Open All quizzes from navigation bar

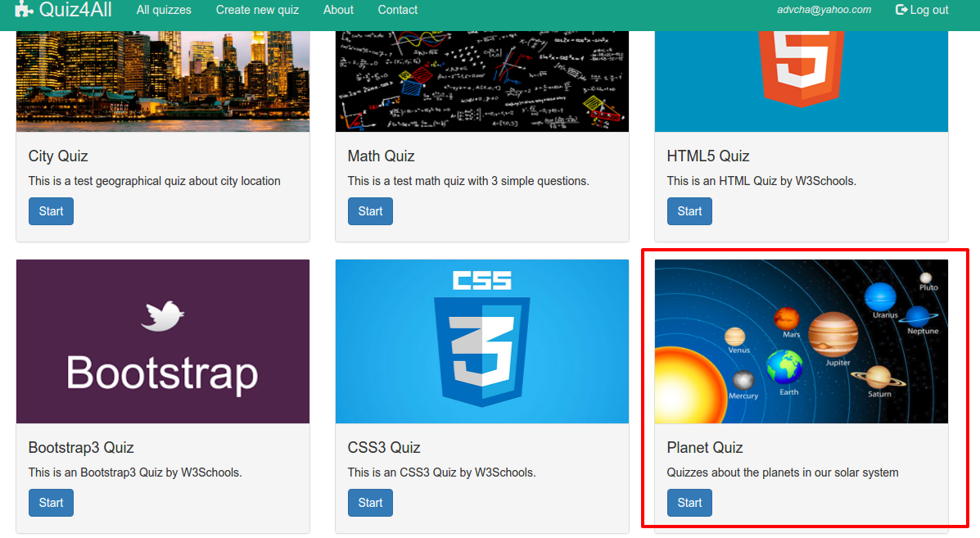(164, 10)
